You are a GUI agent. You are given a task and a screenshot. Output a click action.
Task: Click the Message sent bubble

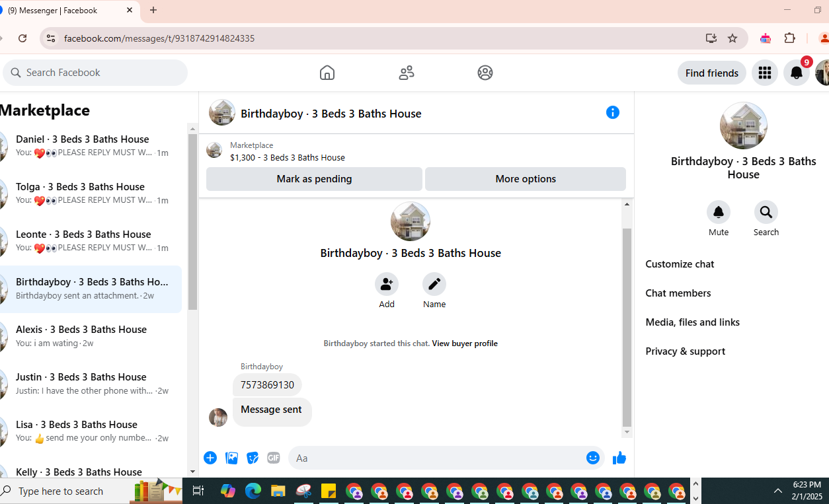pos(272,412)
